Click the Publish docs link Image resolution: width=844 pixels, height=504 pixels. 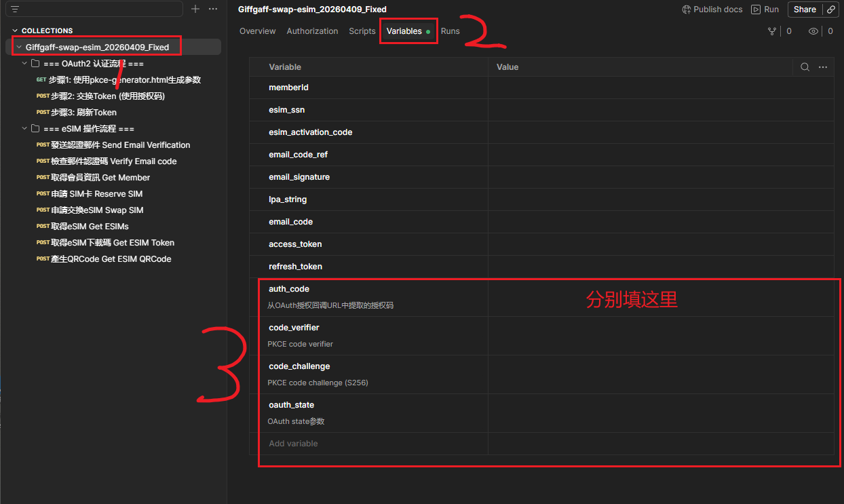[x=718, y=9]
